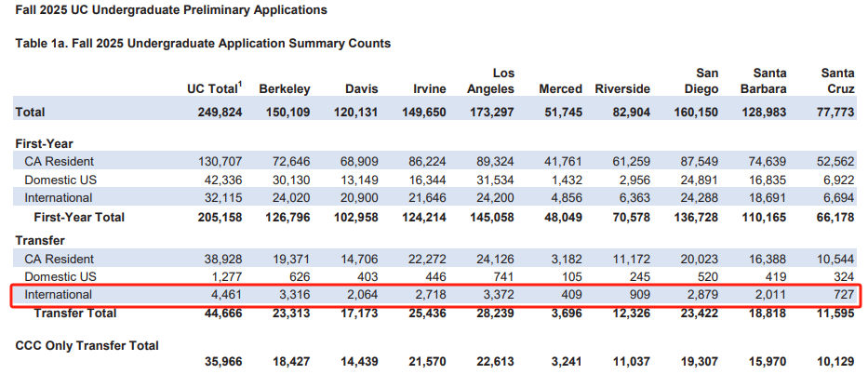Select the "Merced" column header

coord(560,89)
